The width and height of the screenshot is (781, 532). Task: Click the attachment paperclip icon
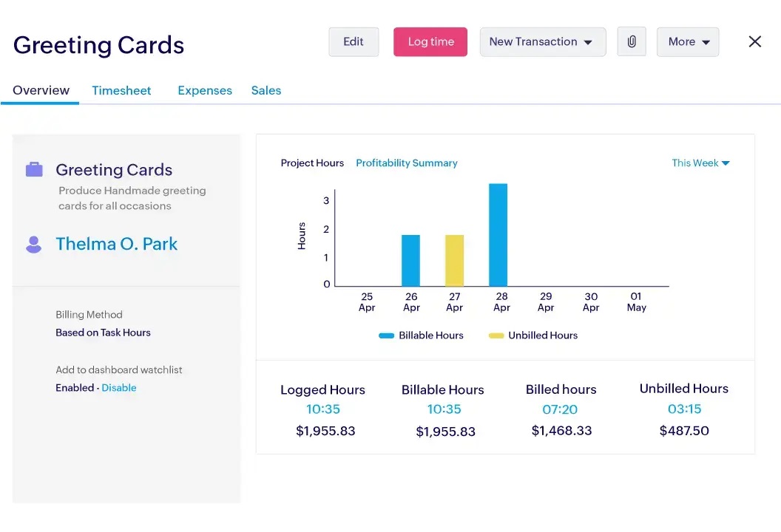tap(632, 42)
